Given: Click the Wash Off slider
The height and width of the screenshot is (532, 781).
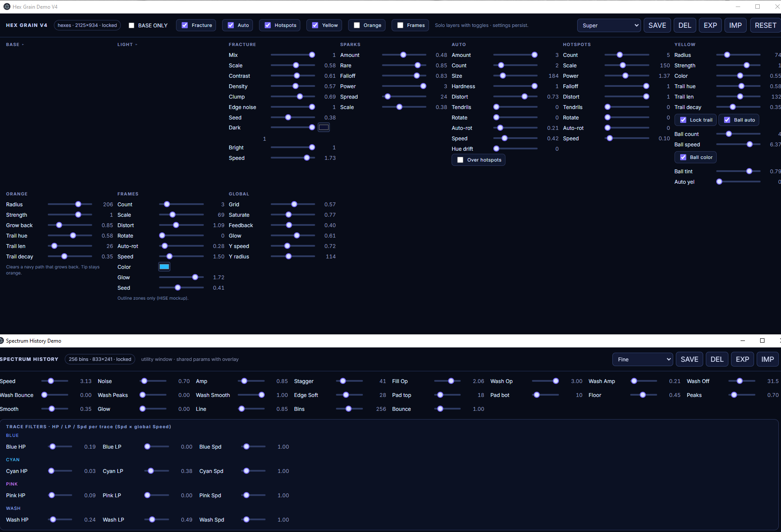Looking at the screenshot, I should 742,381.
